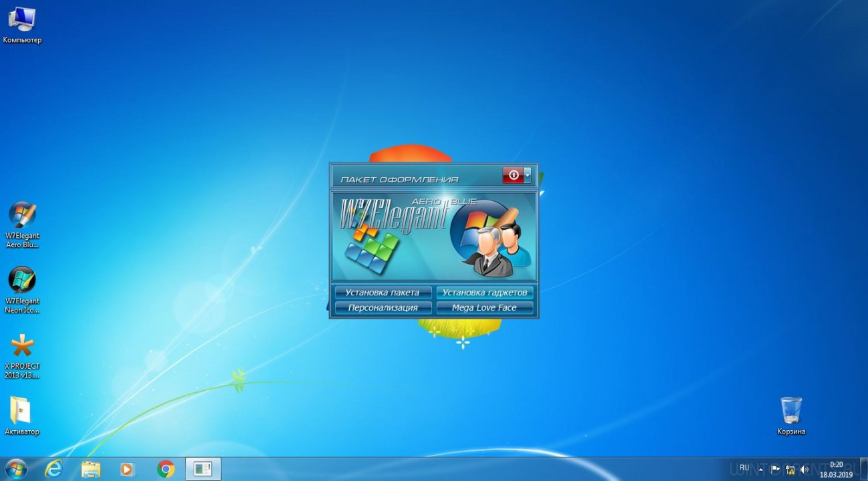868x481 pixels.
Task: Click the Mega Love Face button
Action: (485, 308)
